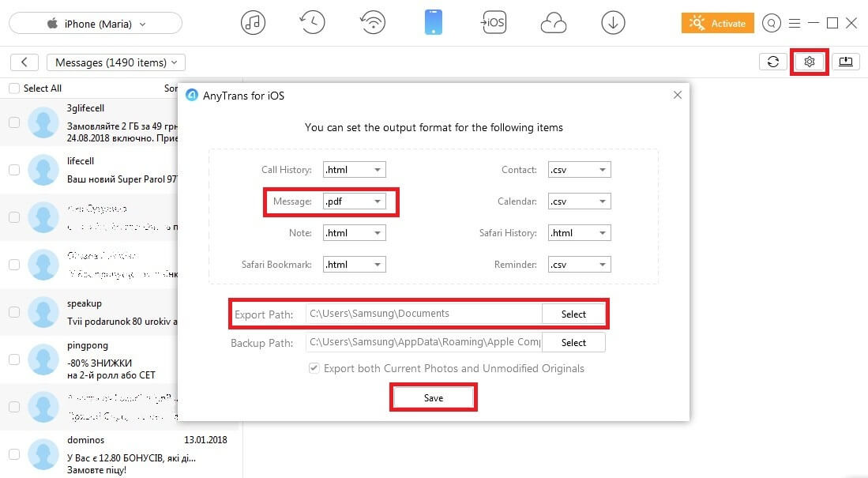Click the pingpong contact avatar

(43, 359)
